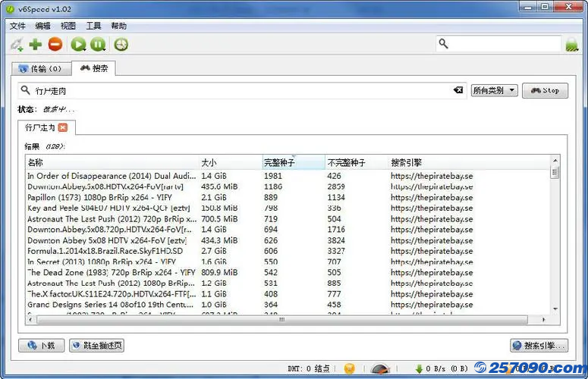Select Astronaut The Last Push 1080p row

pyautogui.click(x=288, y=283)
